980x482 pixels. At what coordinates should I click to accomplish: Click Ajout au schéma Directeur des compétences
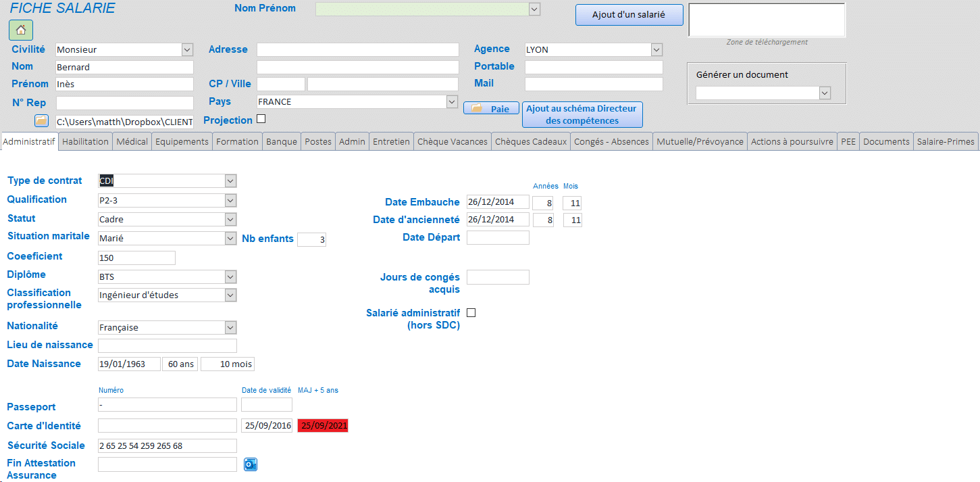coord(582,115)
